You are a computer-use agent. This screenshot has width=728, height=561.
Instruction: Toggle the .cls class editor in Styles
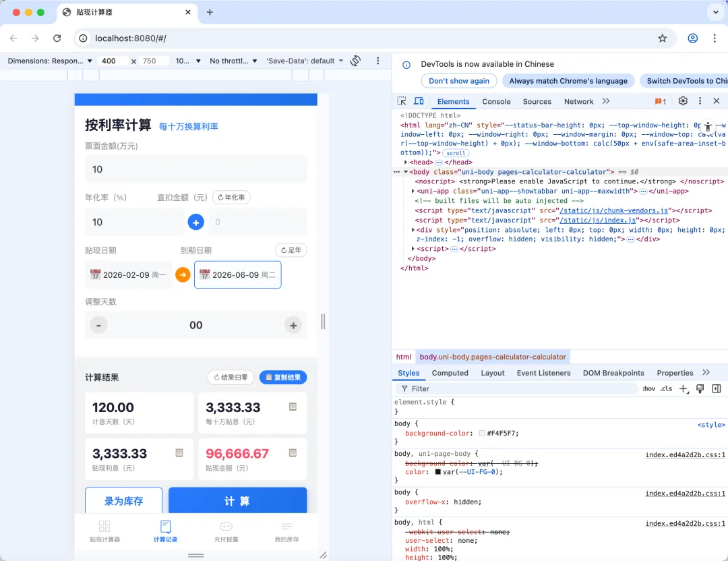665,388
